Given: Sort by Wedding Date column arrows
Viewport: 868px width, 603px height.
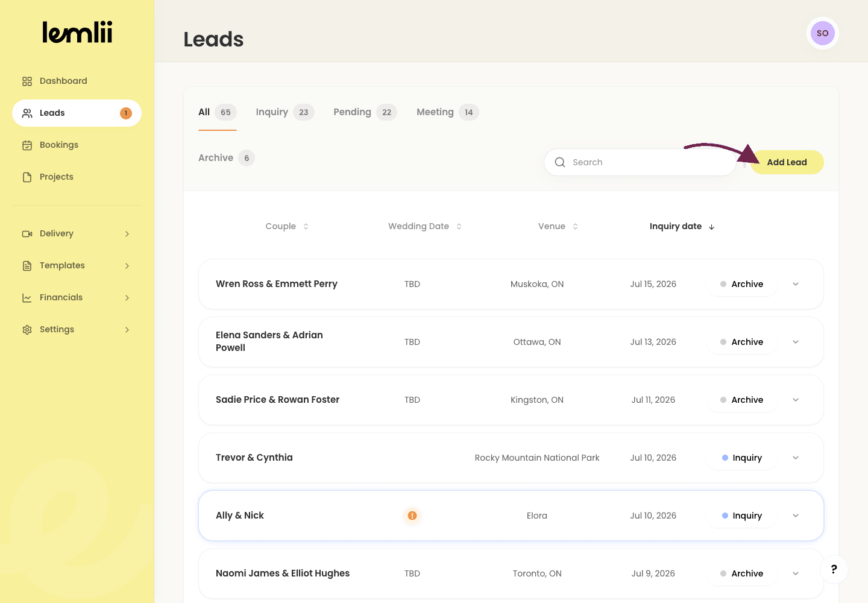Looking at the screenshot, I should pyautogui.click(x=459, y=226).
